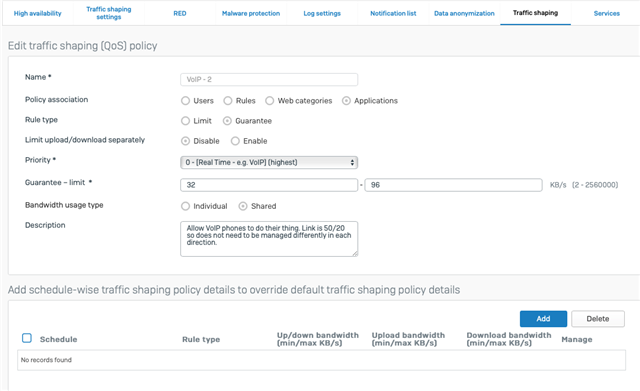This screenshot has height=391, width=640.
Task: Click the 'Limit upload/download separately' label
Action: 85,140
